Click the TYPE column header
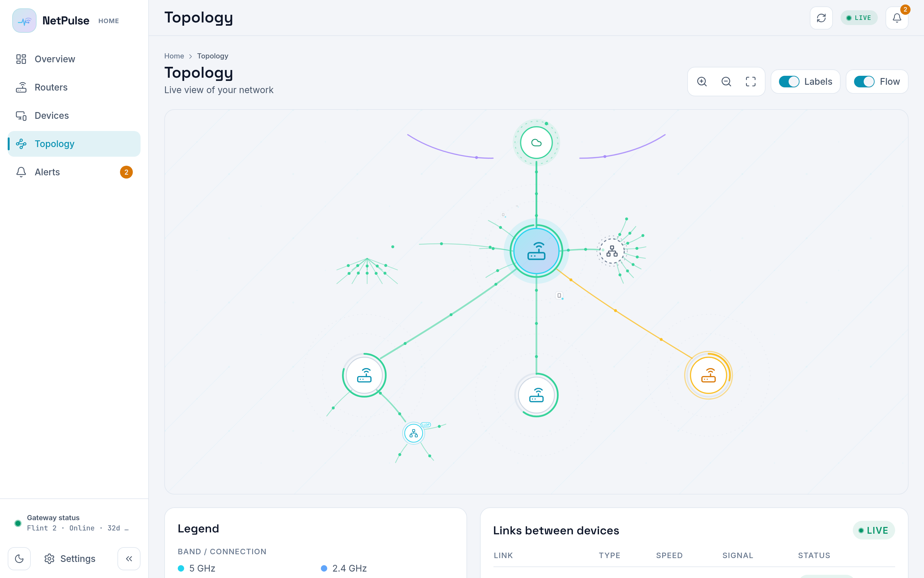The height and width of the screenshot is (578, 924). pos(609,556)
